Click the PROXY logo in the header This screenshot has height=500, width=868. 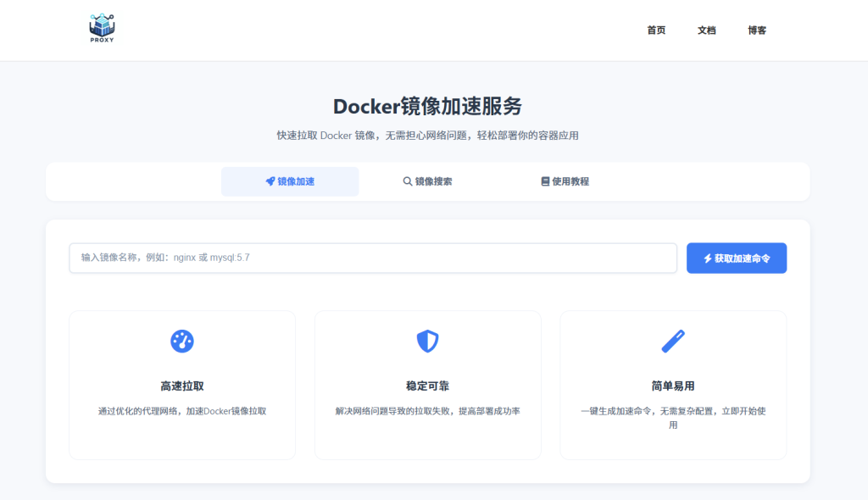click(102, 28)
